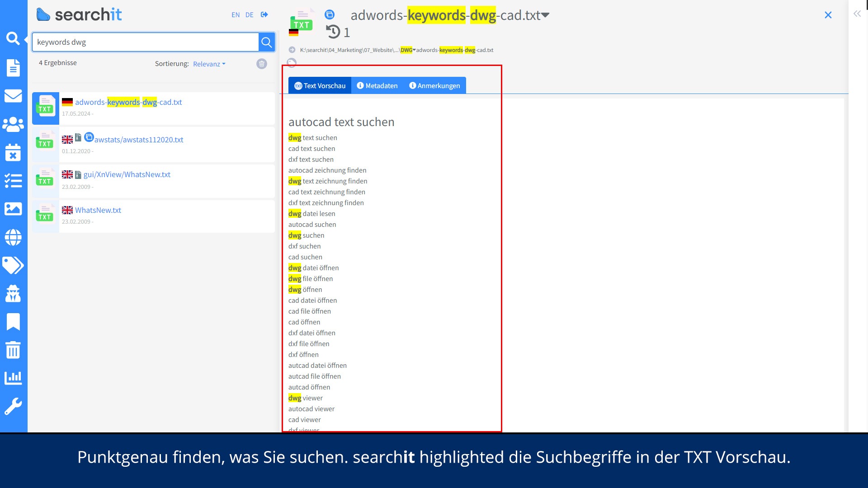Open the statistics chart section in the sidebar
This screenshot has width=868, height=488.
click(x=13, y=378)
